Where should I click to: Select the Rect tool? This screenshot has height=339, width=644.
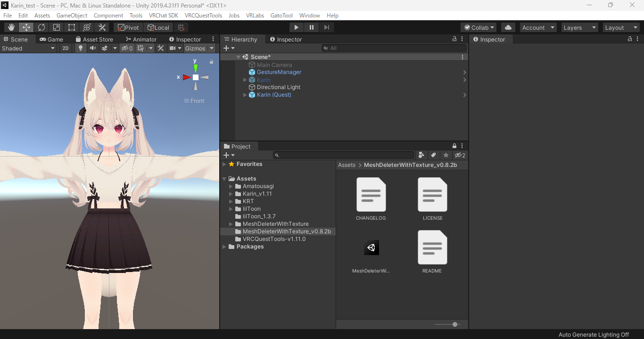72,28
